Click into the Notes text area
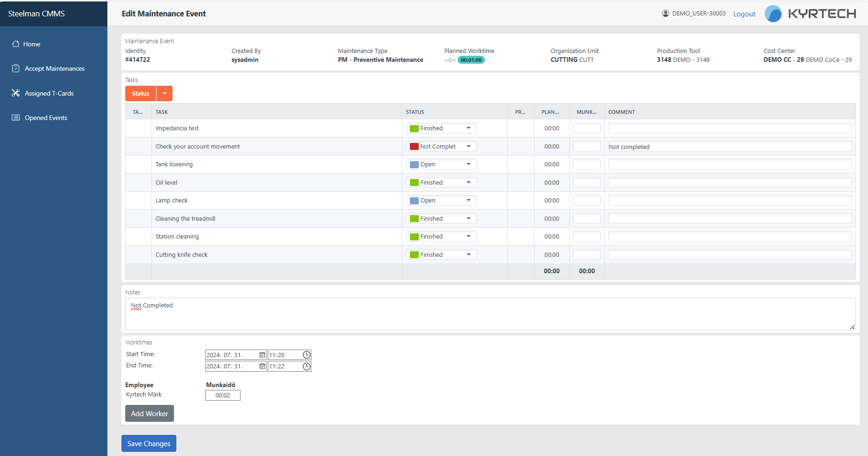The height and width of the screenshot is (456, 868). 490,314
